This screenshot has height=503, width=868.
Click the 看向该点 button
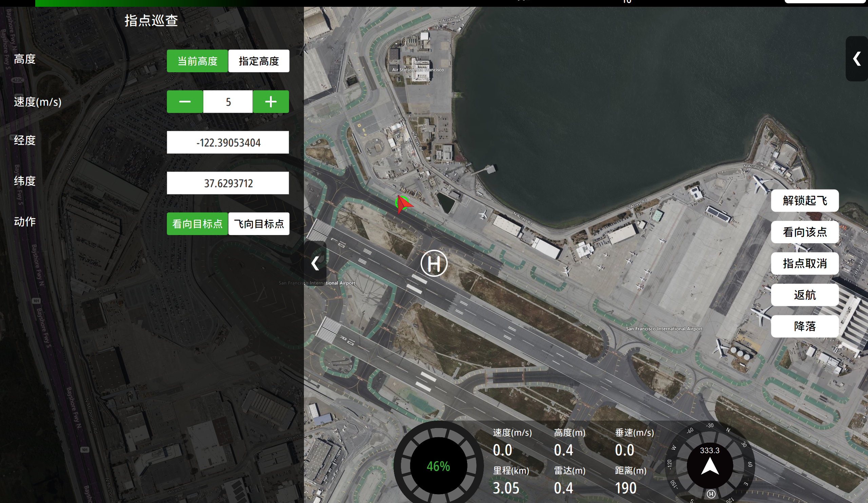tap(804, 232)
